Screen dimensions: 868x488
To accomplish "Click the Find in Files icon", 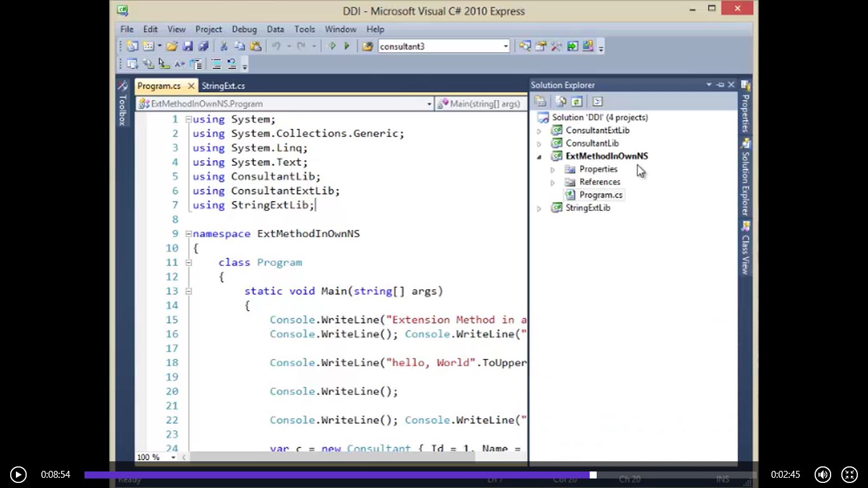I will (x=367, y=46).
